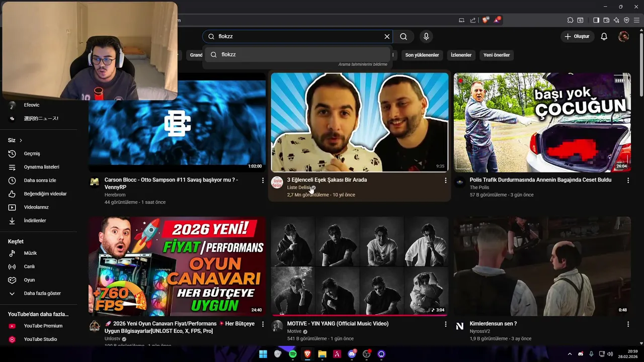This screenshot has width=644, height=362.
Task: Start voice search with the microphone icon
Action: 426,36
